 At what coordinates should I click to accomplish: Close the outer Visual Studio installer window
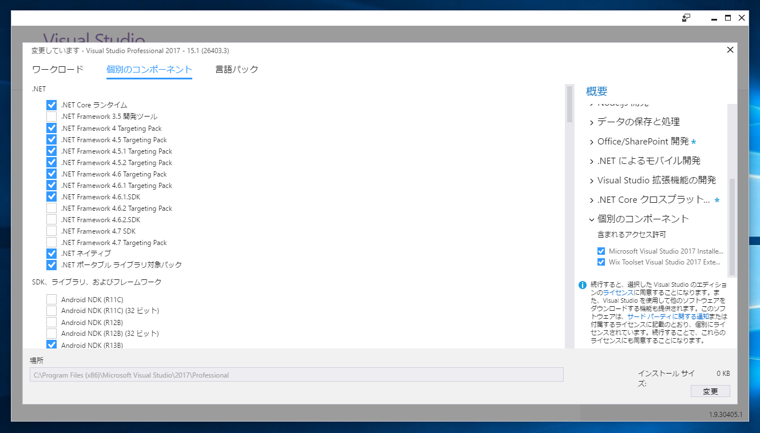point(742,18)
